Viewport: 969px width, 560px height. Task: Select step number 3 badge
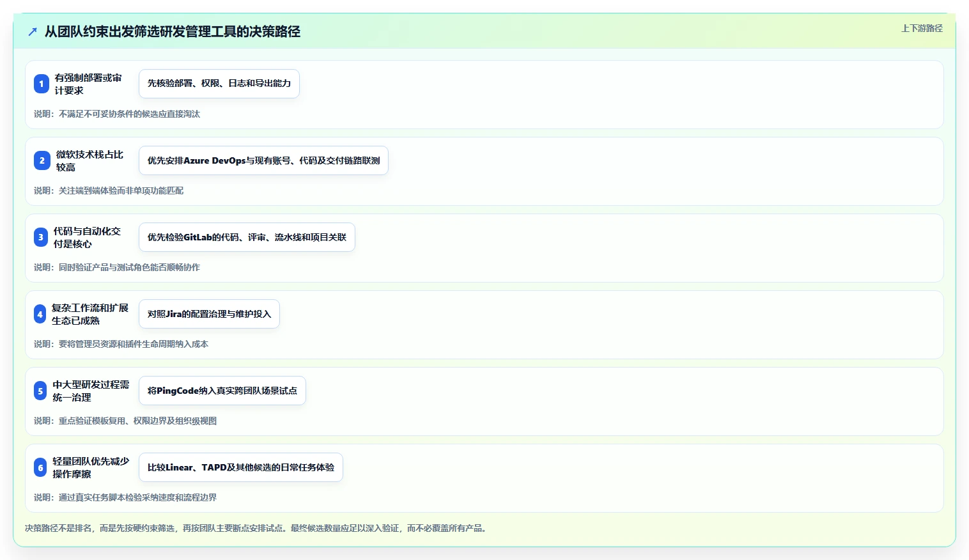pos(41,237)
